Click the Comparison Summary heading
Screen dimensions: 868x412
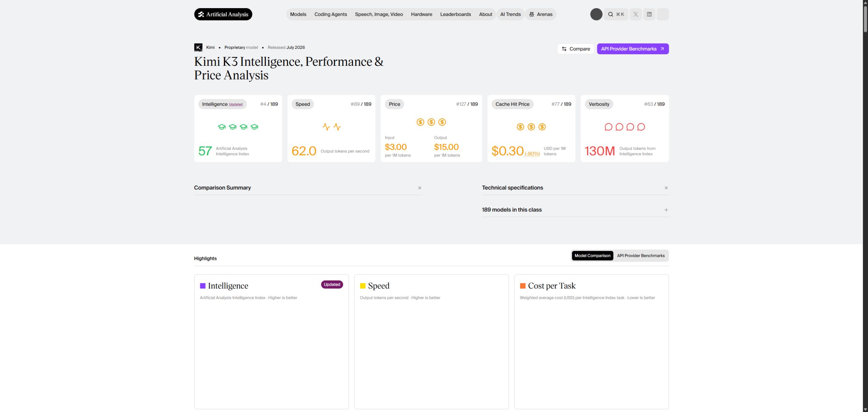[x=222, y=188]
